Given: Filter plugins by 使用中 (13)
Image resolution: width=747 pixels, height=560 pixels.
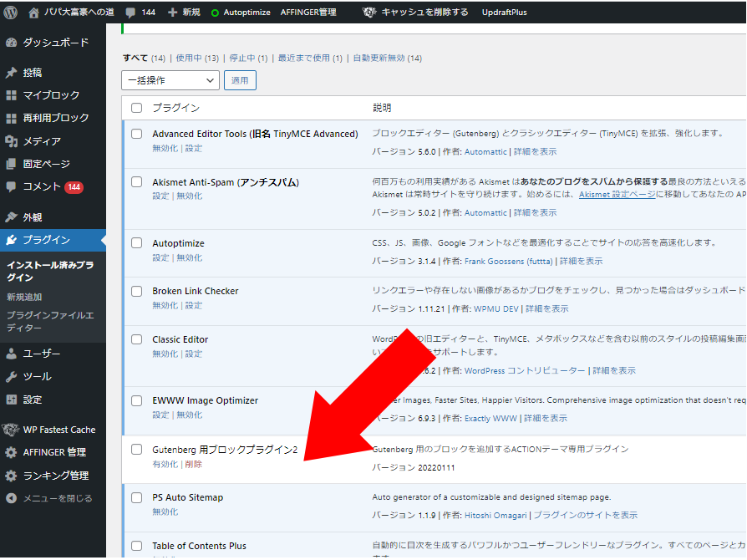Looking at the screenshot, I should 196,59.
